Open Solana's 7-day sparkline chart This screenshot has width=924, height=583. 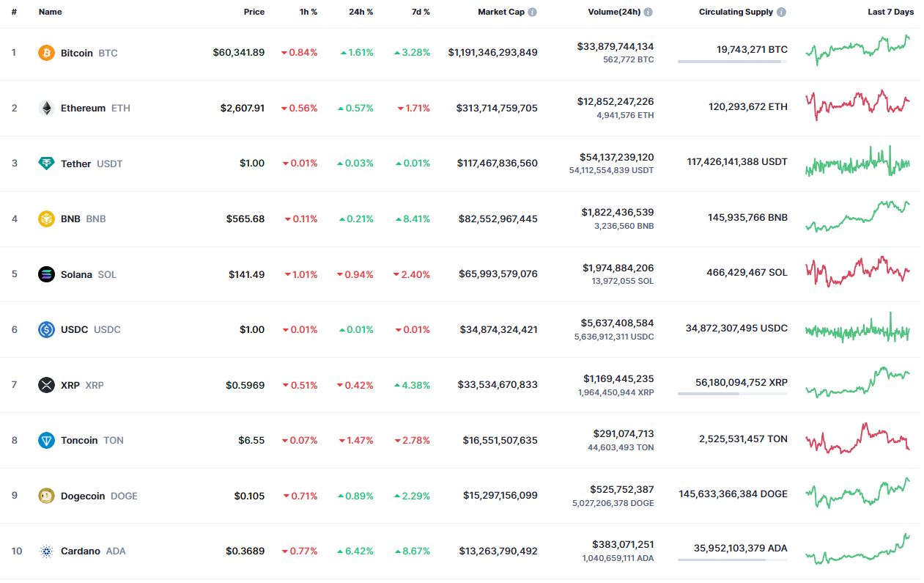tap(857, 271)
